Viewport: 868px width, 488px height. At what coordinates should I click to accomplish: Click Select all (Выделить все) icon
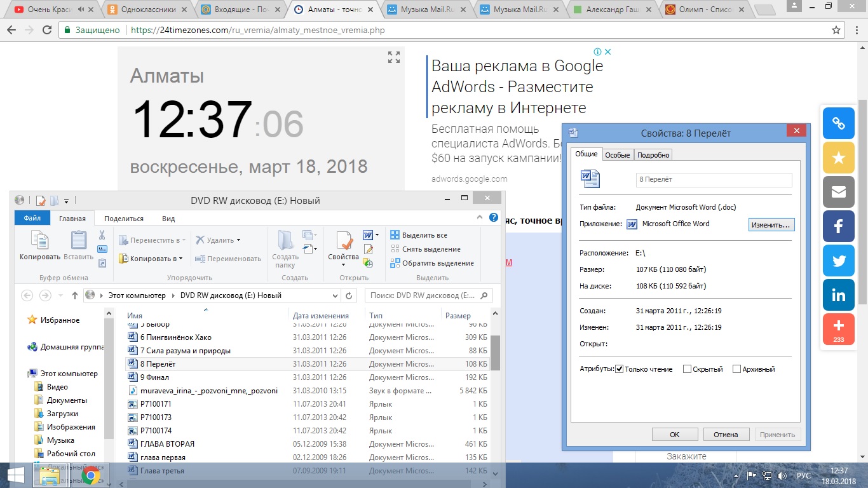tap(395, 235)
